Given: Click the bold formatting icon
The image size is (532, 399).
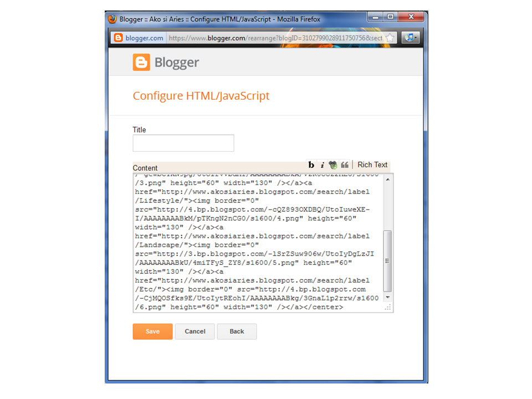Looking at the screenshot, I should 311,165.
